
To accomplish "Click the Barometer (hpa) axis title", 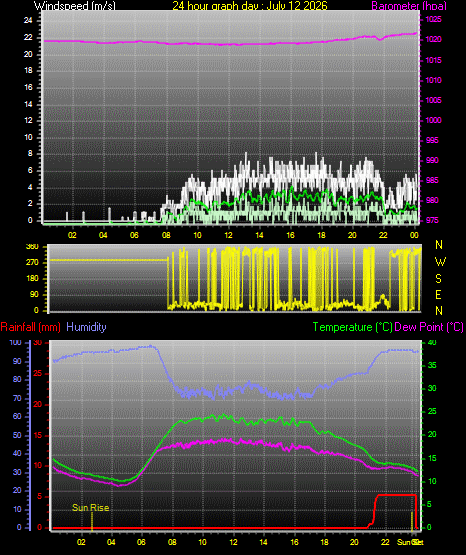I will coord(409,6).
